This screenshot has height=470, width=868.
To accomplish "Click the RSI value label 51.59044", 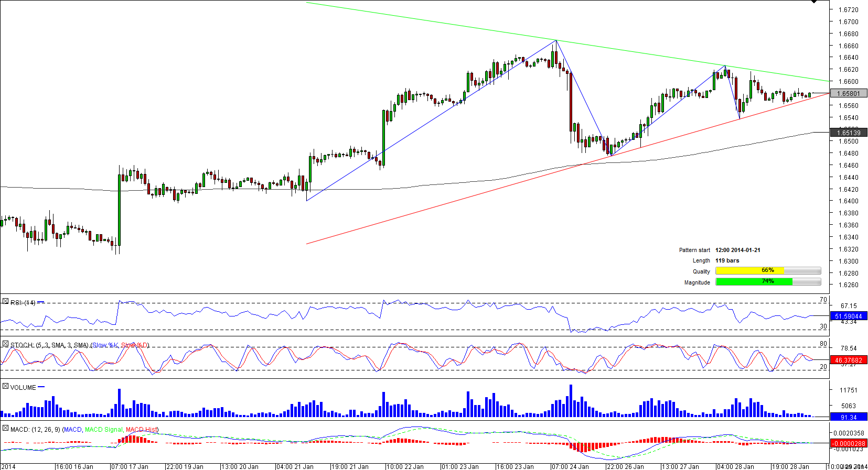I will pos(848,316).
